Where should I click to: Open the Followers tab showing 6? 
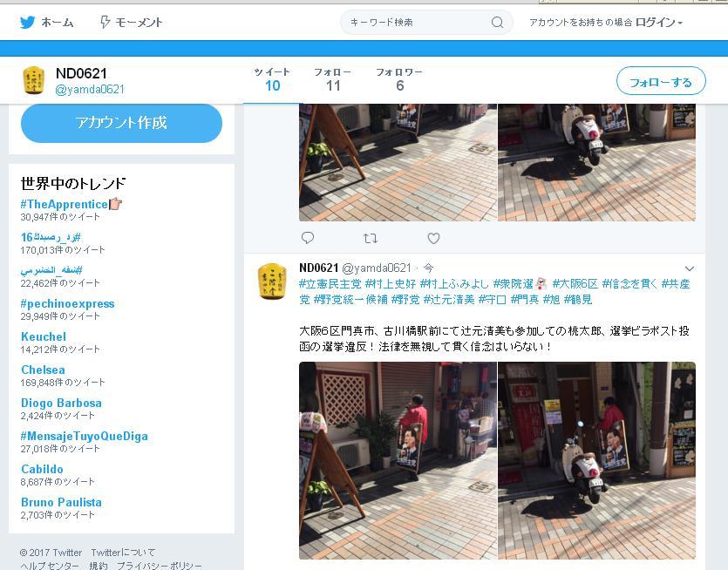(x=399, y=79)
